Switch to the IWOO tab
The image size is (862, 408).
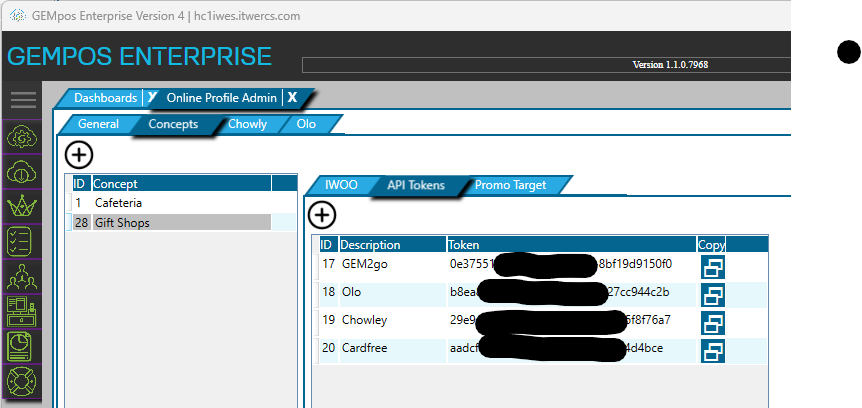tap(341, 185)
